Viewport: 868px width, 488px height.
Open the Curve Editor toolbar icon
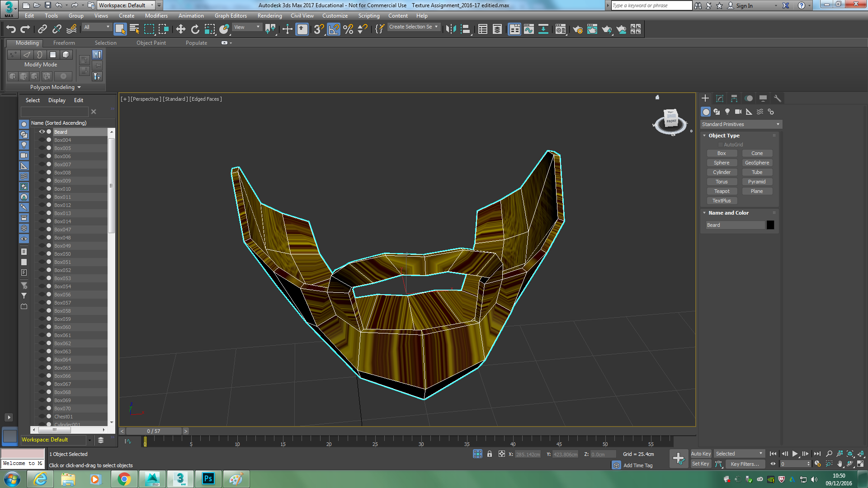tap(529, 29)
